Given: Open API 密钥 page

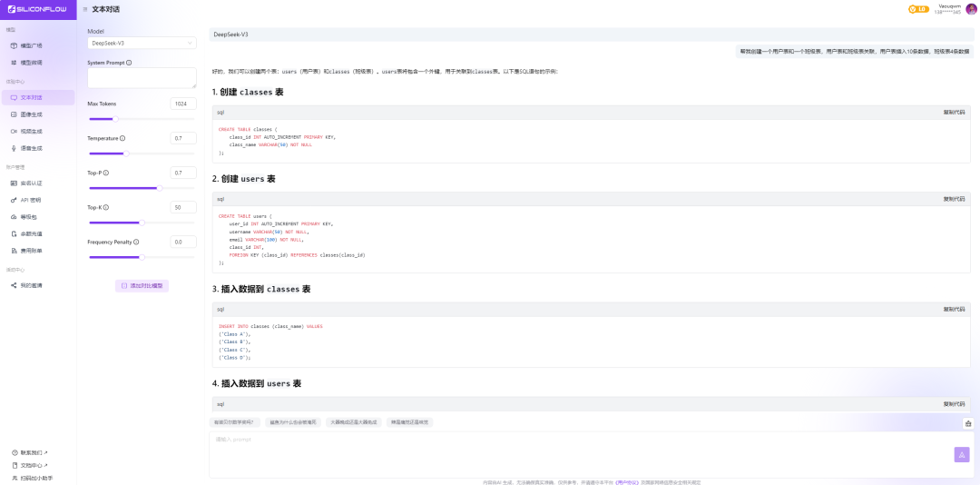Looking at the screenshot, I should [x=37, y=200].
